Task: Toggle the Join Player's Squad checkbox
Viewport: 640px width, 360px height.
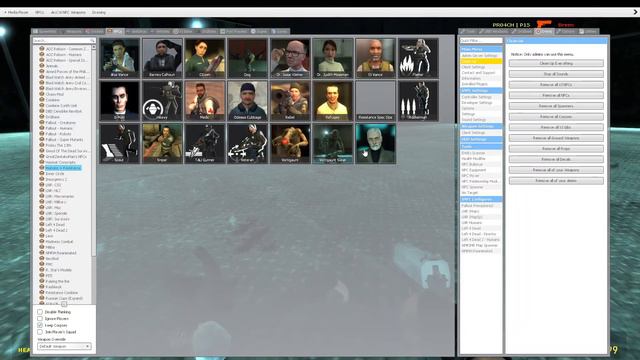Action: (40, 332)
